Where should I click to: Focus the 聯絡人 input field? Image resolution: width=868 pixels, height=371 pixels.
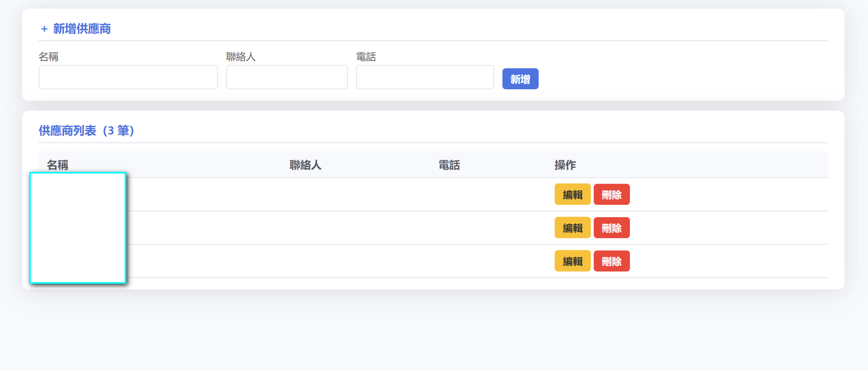pos(287,77)
